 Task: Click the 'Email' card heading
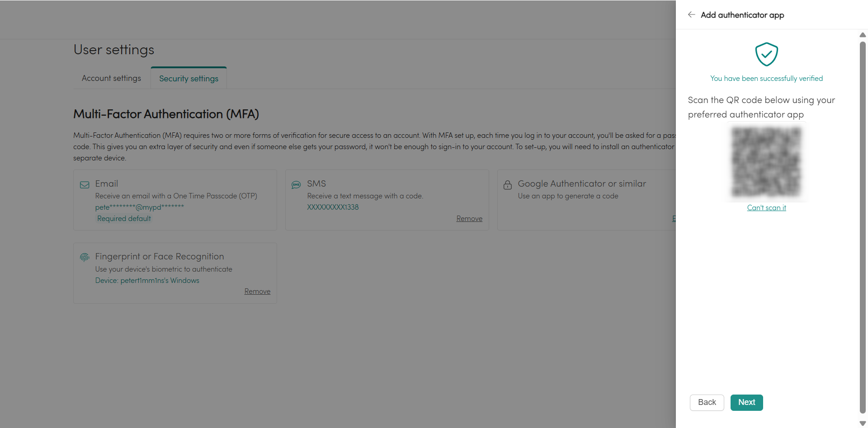coord(107,183)
